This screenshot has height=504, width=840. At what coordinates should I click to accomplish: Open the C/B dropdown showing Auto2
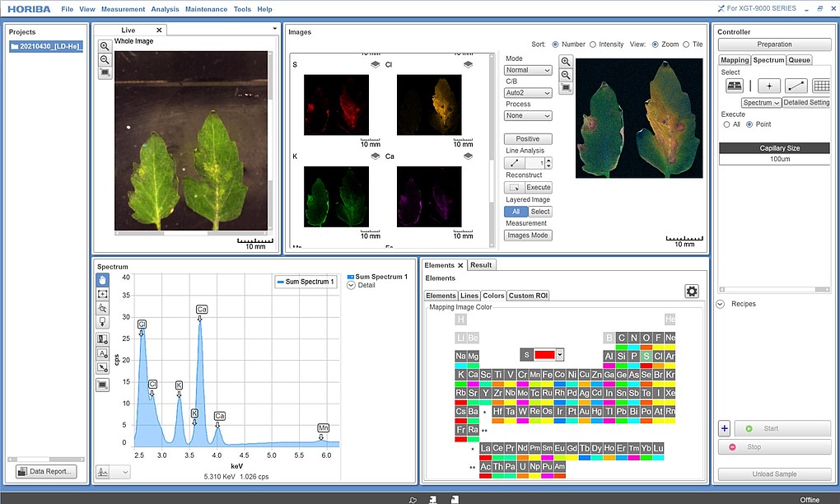pos(528,93)
